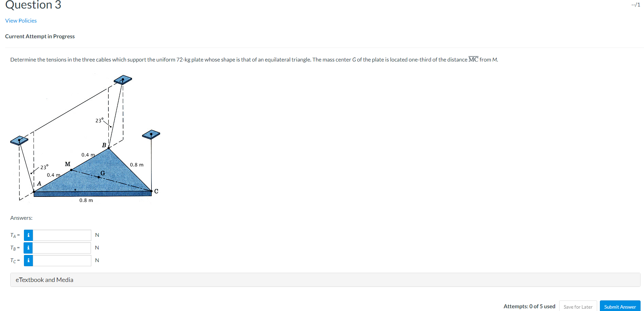This screenshot has width=644, height=311.
Task: Click the score indicator showing --/1
Action: tap(635, 4)
